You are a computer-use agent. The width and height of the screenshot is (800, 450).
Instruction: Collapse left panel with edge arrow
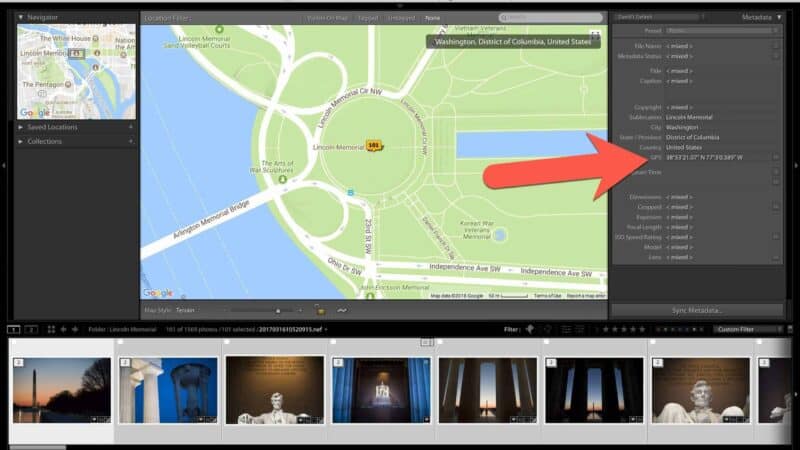tap(4, 165)
